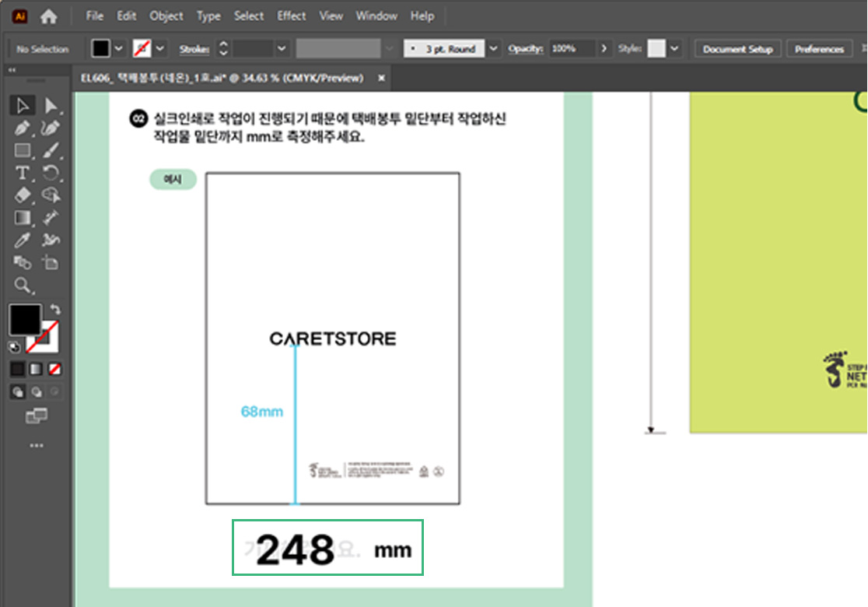This screenshot has width=868, height=607.
Task: Click the Ai application logo
Action: coord(20,16)
